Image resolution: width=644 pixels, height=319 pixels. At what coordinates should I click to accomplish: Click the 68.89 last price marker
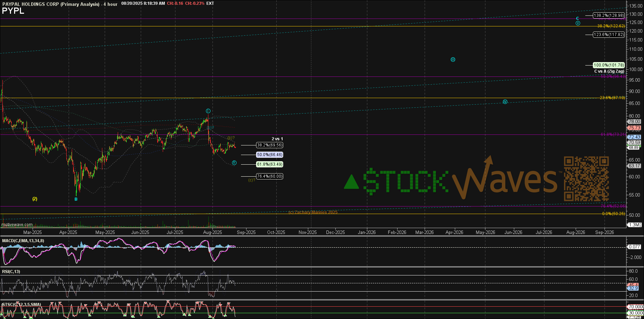633,148
